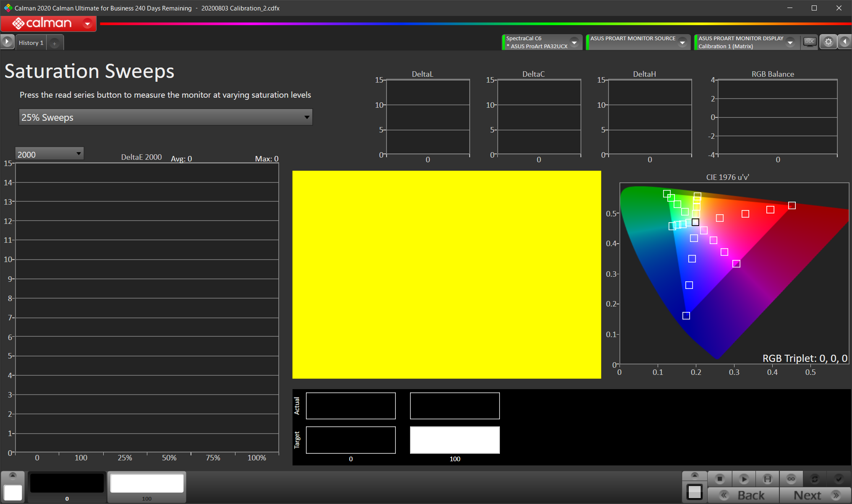
Task: Open the 25% Sweeps selection dropdown
Action: click(x=166, y=117)
